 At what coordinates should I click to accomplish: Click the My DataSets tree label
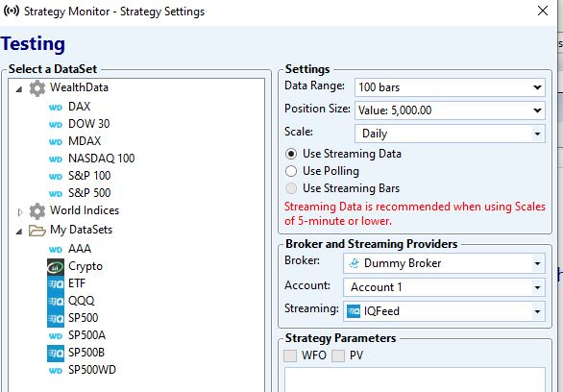click(x=81, y=230)
